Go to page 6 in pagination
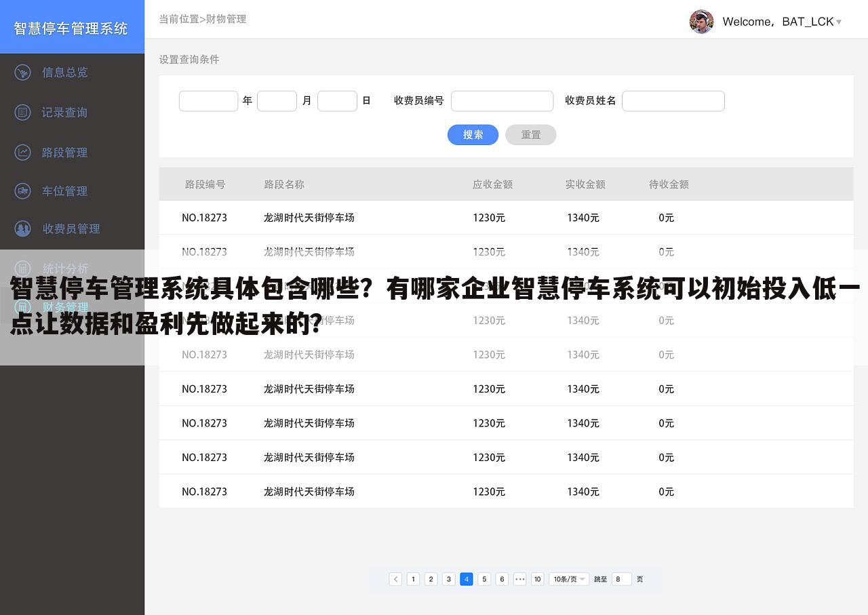 (502, 579)
